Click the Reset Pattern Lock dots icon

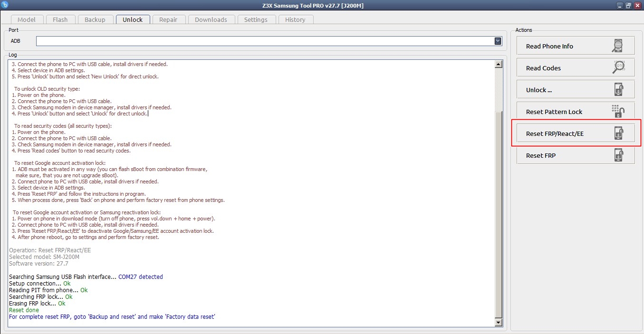(x=618, y=111)
